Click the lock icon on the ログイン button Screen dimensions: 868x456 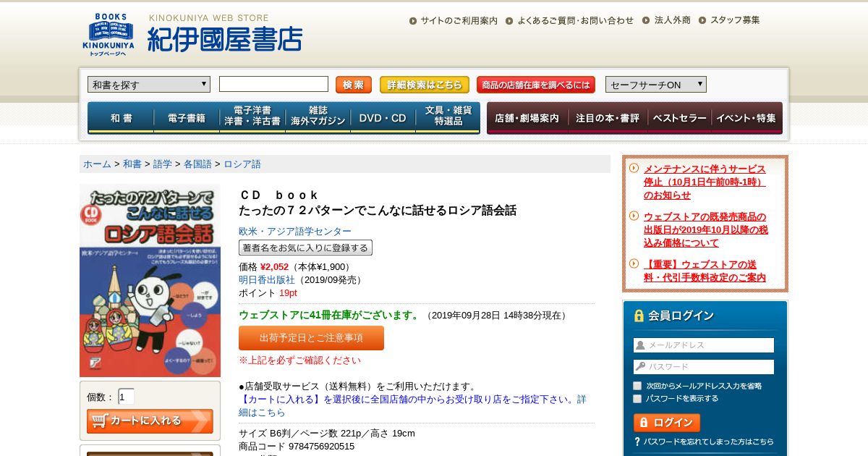(643, 423)
